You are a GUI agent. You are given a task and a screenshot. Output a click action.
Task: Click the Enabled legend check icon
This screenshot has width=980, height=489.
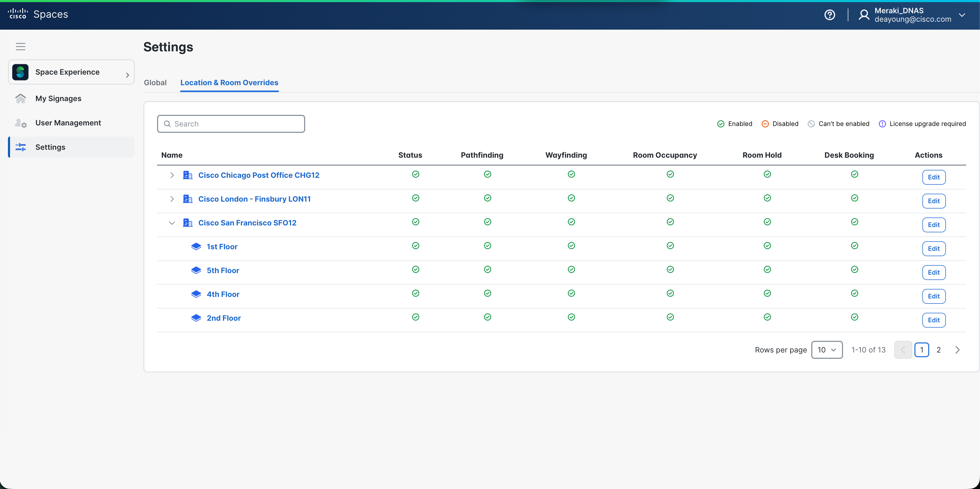coord(721,124)
